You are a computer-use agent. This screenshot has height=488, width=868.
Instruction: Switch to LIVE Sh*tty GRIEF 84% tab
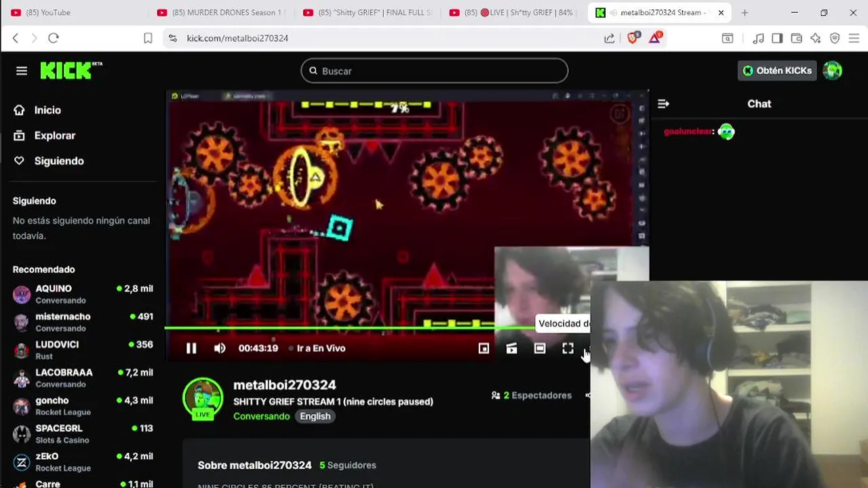pyautogui.click(x=513, y=12)
